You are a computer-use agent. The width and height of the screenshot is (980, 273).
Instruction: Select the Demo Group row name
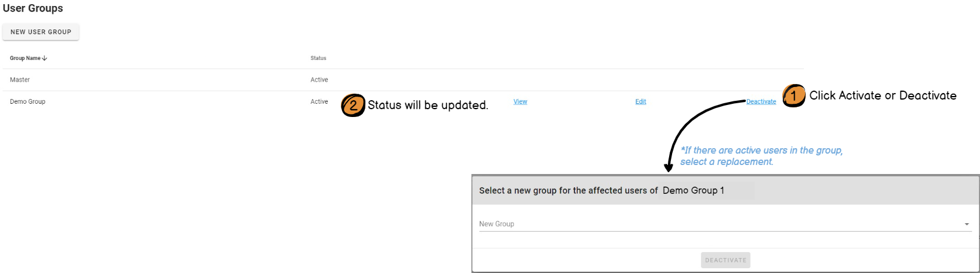tap(28, 102)
